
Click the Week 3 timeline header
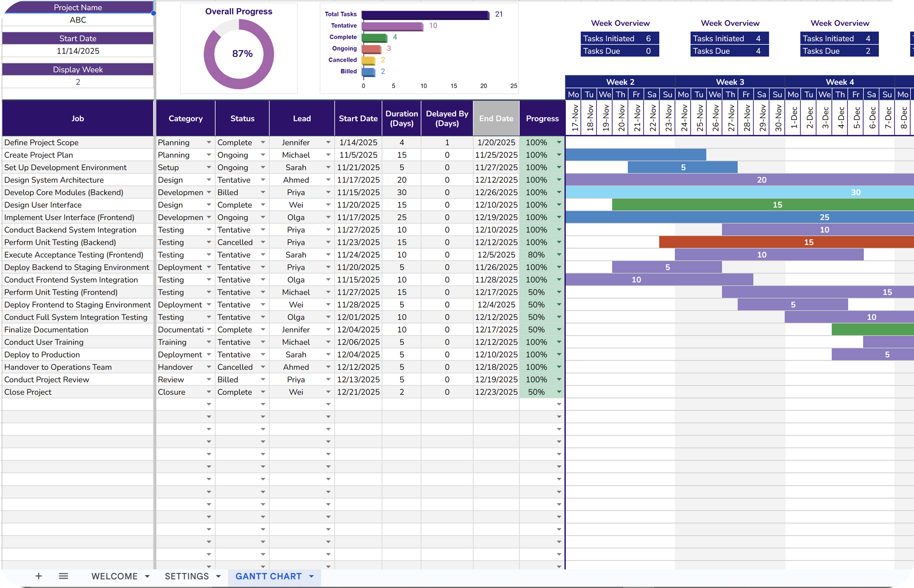[x=729, y=82]
